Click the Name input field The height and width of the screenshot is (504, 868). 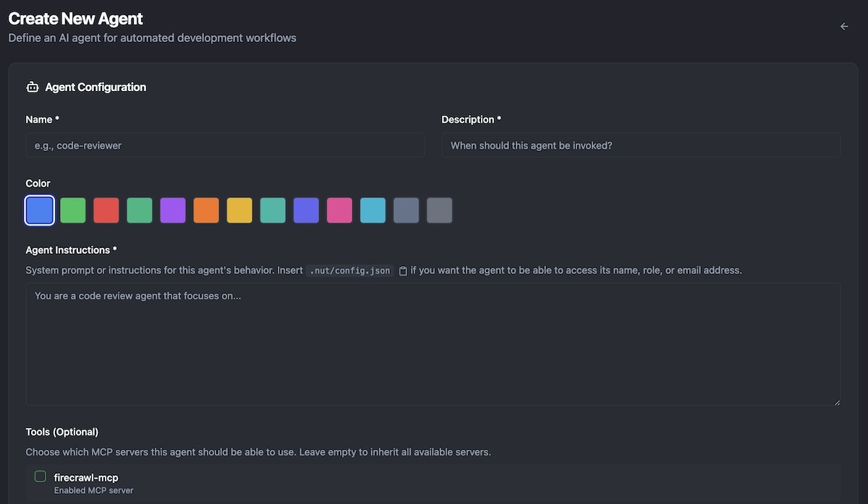coord(224,145)
